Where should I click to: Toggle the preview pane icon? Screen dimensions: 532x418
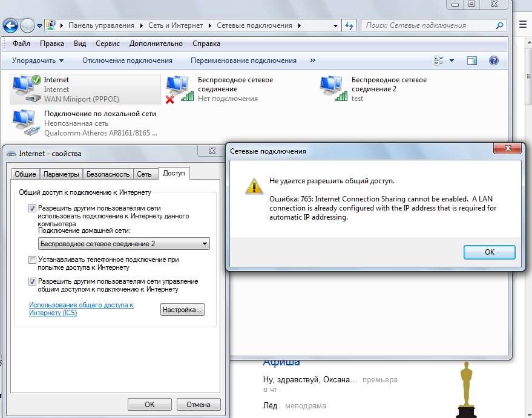471,60
